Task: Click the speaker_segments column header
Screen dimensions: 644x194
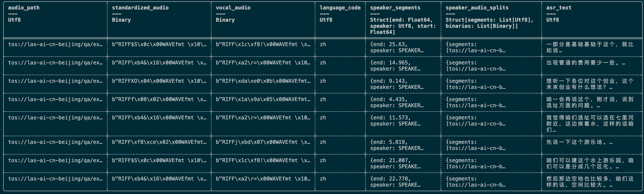Action: coord(395,8)
